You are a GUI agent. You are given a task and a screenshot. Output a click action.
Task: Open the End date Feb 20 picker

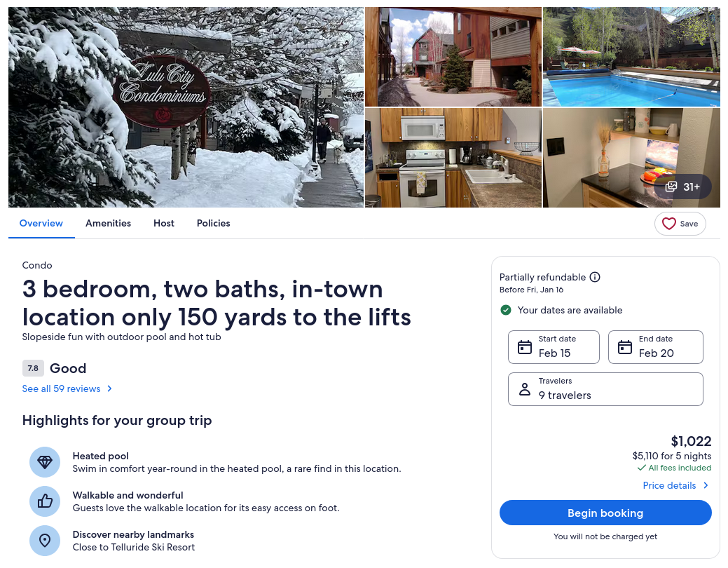[656, 347]
